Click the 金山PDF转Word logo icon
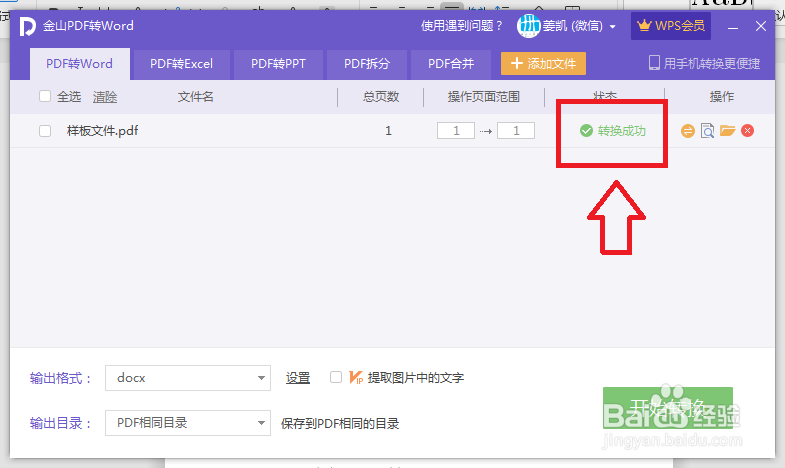 coord(27,26)
